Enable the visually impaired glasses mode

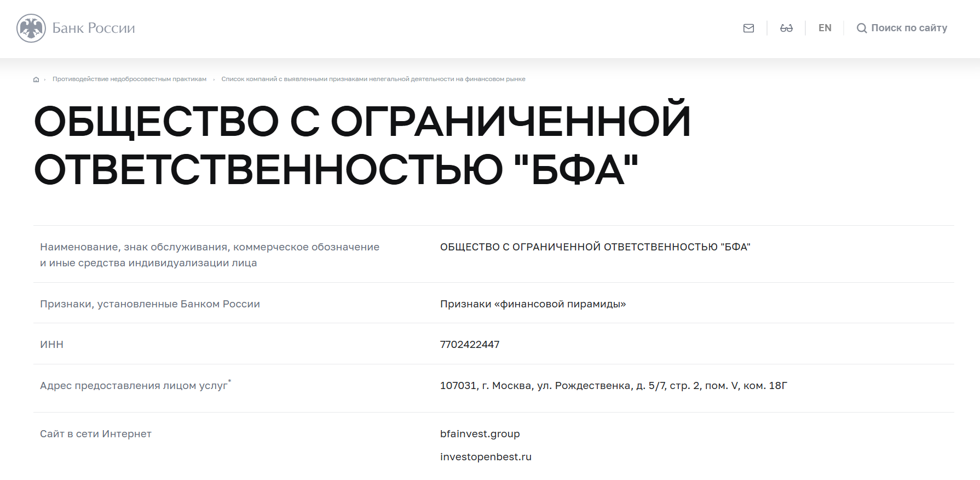786,28
